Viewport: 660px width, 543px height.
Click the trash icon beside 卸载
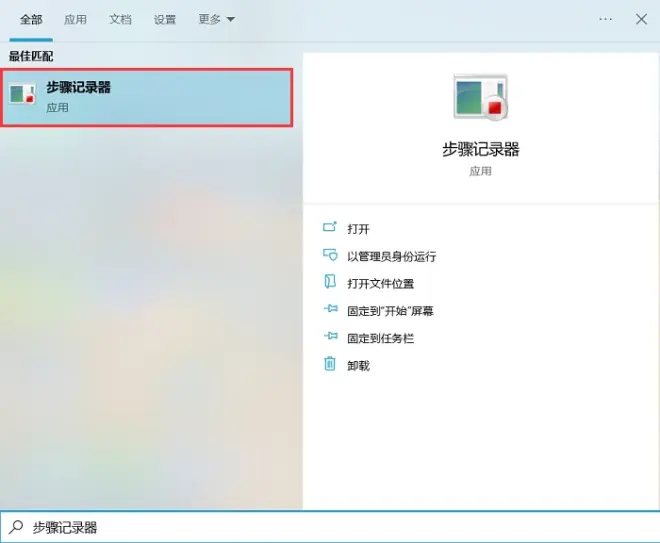[x=330, y=365]
